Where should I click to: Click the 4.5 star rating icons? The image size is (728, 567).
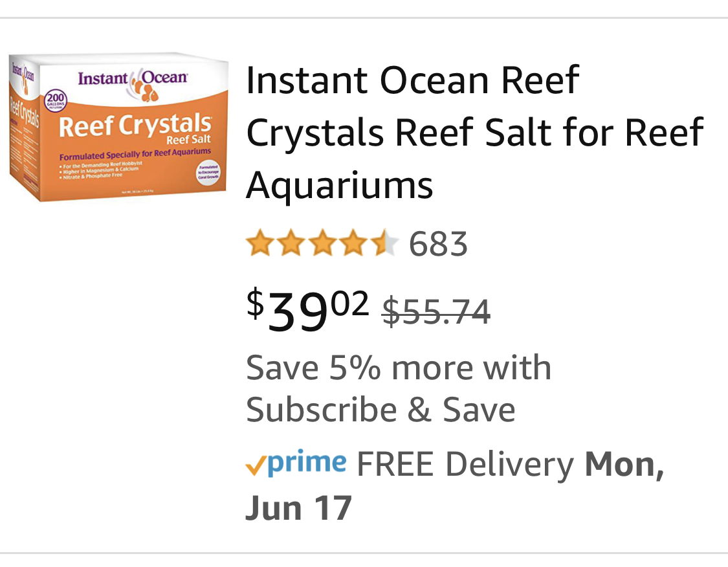point(322,244)
